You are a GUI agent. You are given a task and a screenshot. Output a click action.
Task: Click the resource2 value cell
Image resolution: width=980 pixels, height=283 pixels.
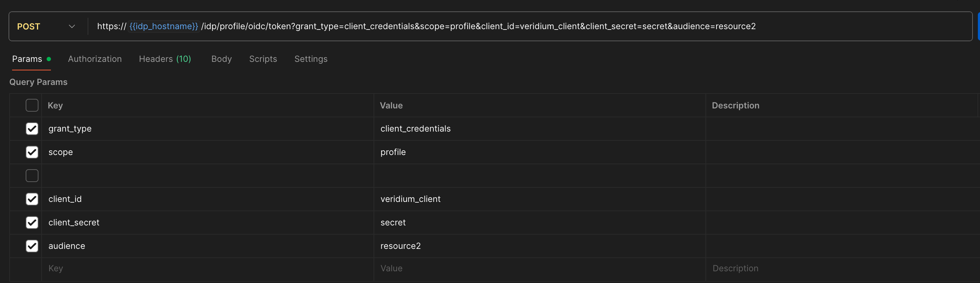[401, 246]
